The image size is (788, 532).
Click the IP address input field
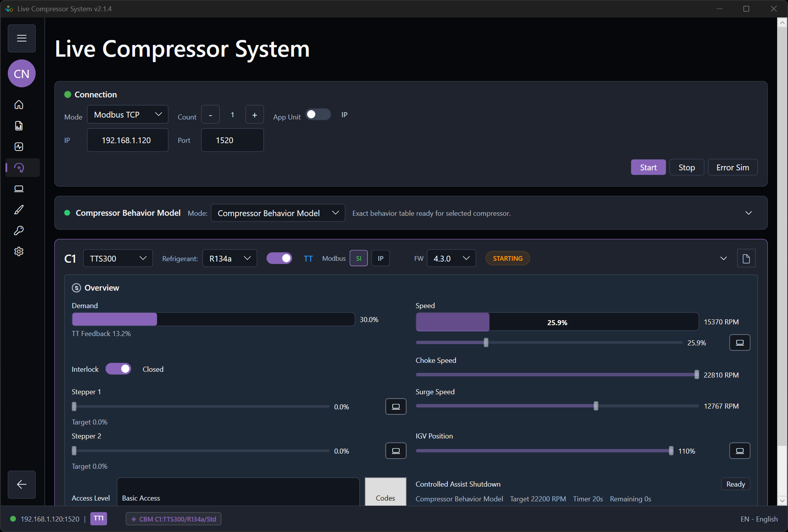coord(128,140)
